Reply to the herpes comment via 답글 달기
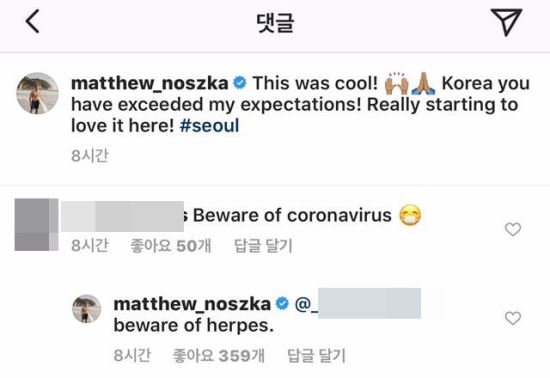The width and height of the screenshot is (550, 378). click(316, 356)
